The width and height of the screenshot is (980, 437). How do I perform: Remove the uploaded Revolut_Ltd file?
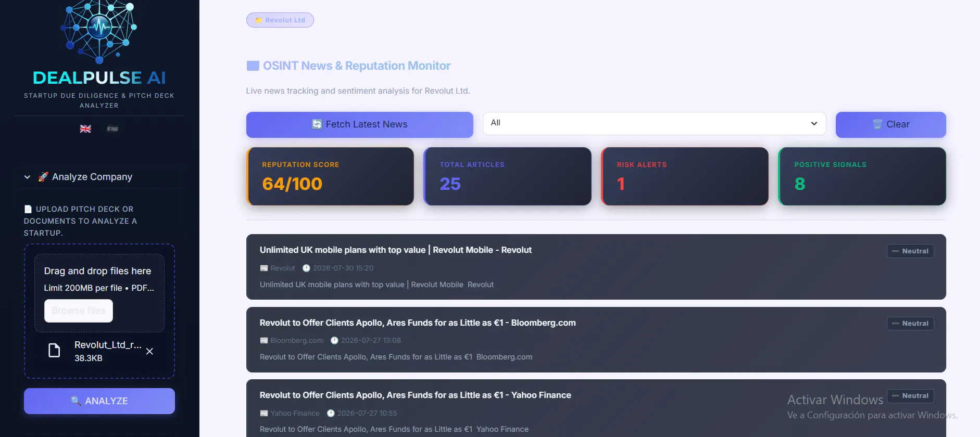[x=149, y=351]
